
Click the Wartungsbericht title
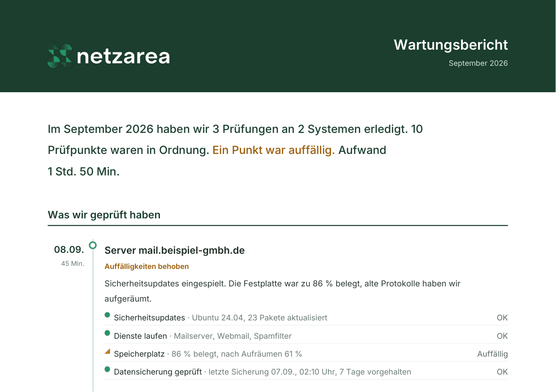(451, 45)
